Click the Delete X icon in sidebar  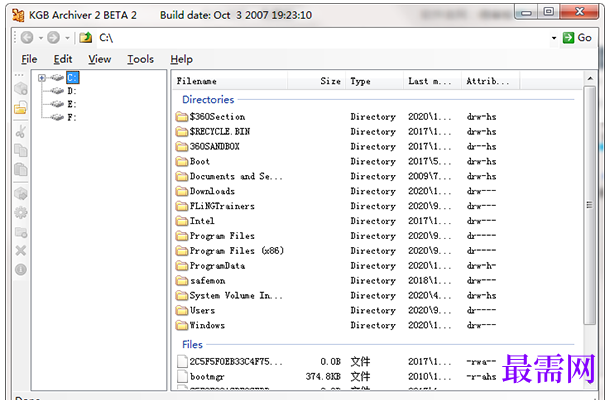click(21, 250)
